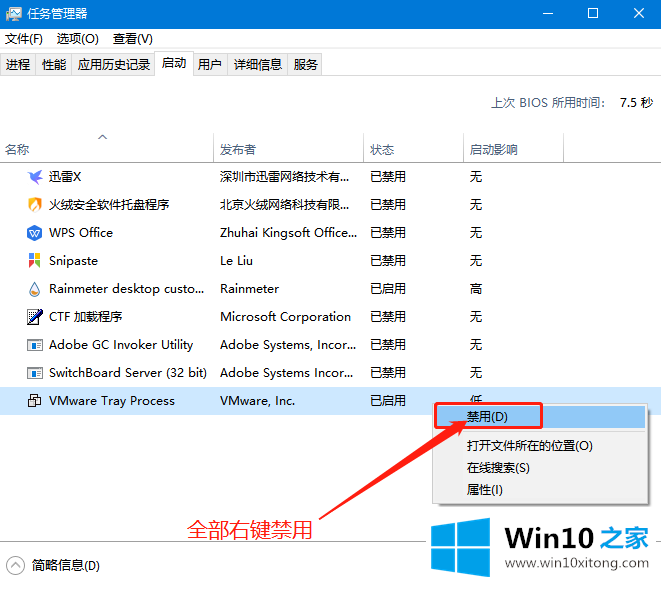
Task: Click the VMware Tray Process icon
Action: pos(35,401)
